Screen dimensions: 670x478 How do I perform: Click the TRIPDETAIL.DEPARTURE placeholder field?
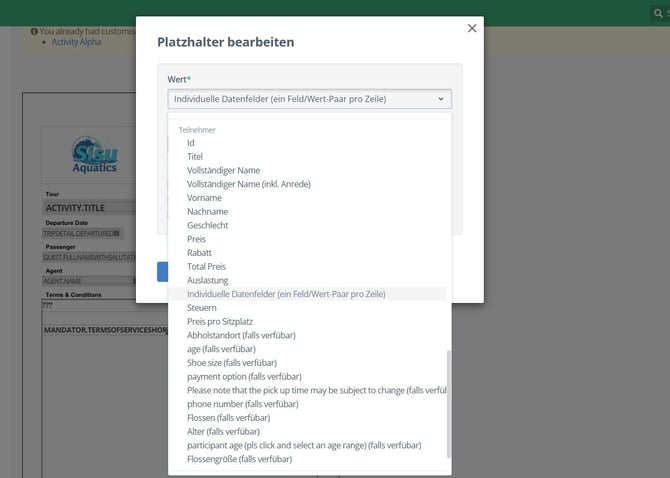pos(83,233)
